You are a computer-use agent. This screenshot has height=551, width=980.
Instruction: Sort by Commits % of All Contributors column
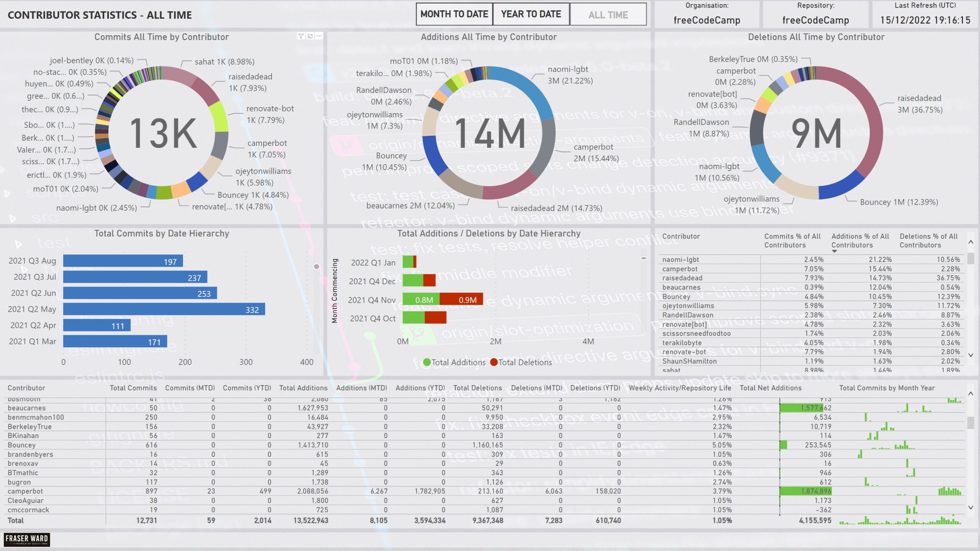coord(792,241)
